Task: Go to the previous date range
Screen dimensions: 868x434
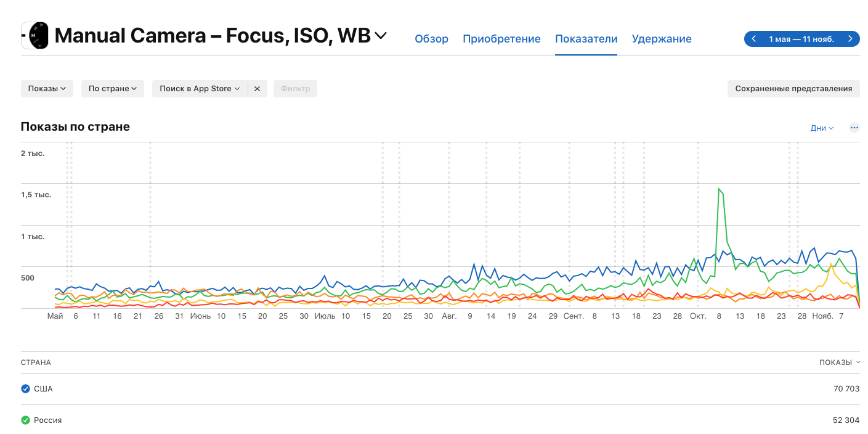Action: click(x=753, y=39)
